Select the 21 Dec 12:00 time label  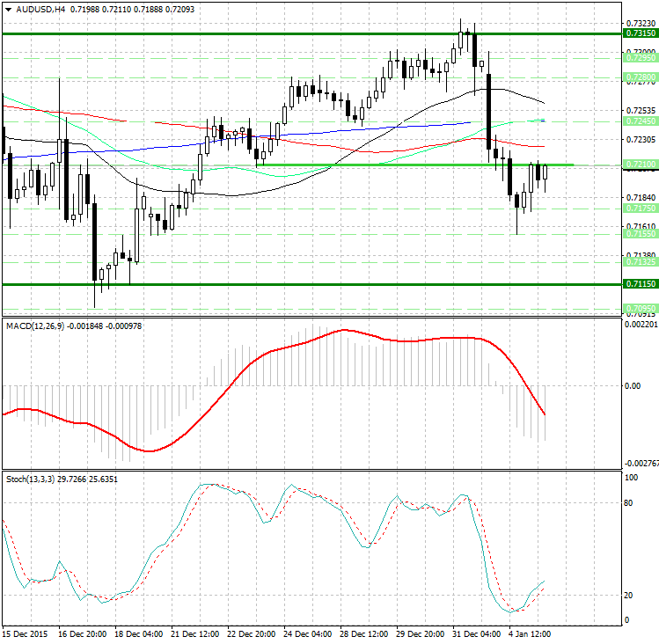[x=194, y=634]
